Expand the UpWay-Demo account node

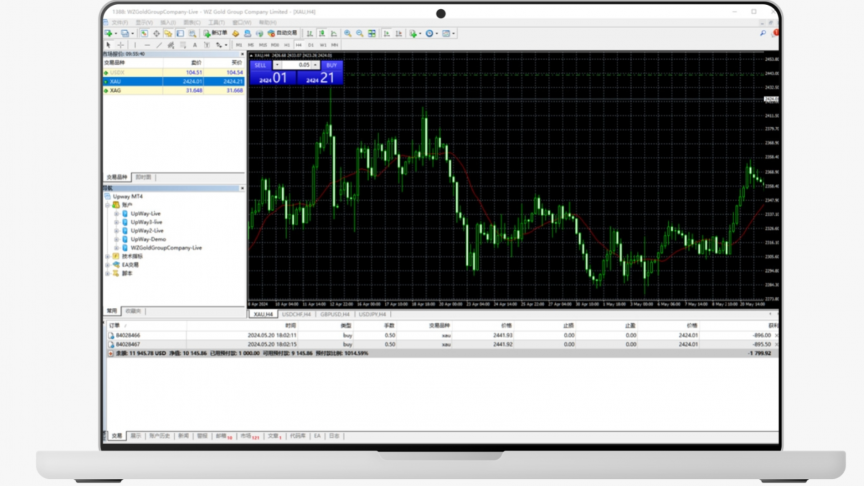116,239
